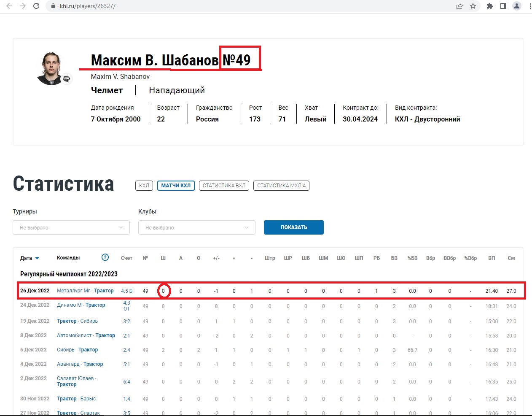The width and height of the screenshot is (532, 416).
Task: Click the 66.7 faceoff percentage value
Action: pyautogui.click(x=412, y=350)
